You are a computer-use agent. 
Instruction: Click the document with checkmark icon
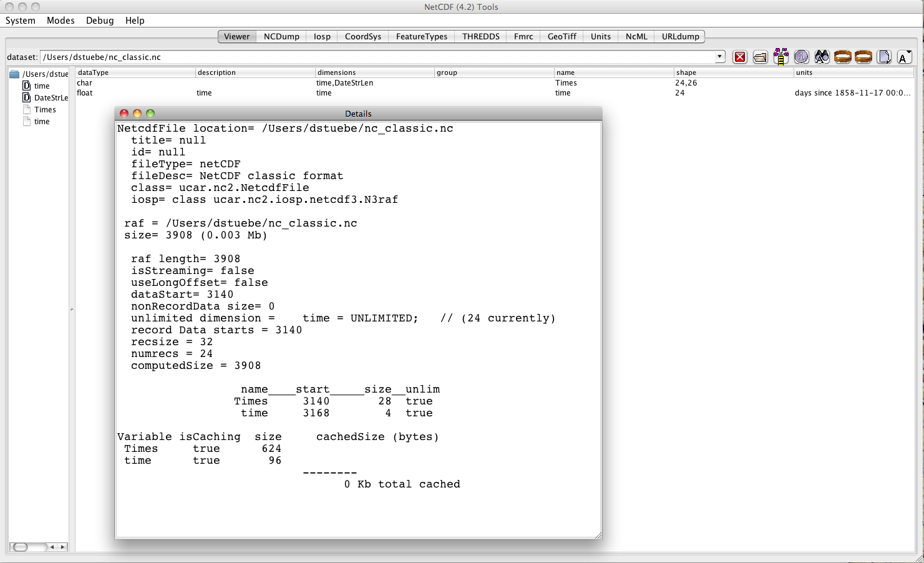[883, 57]
